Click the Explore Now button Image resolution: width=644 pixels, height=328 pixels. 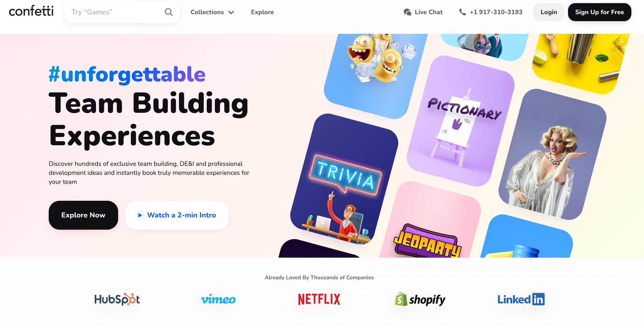point(83,215)
